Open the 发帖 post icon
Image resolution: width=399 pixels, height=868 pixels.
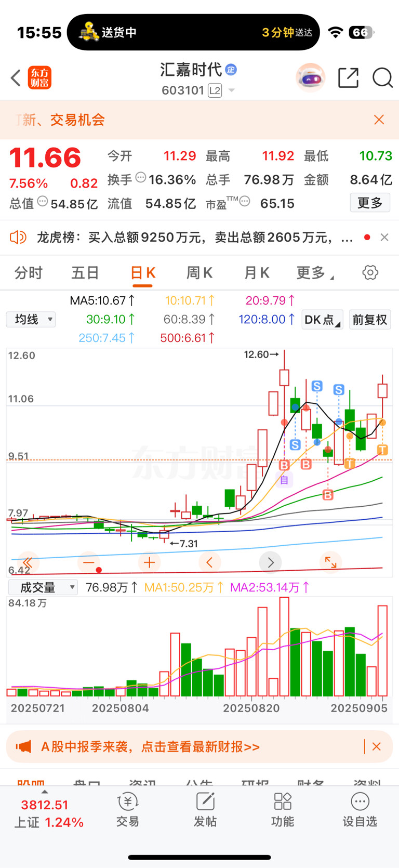coord(205,810)
